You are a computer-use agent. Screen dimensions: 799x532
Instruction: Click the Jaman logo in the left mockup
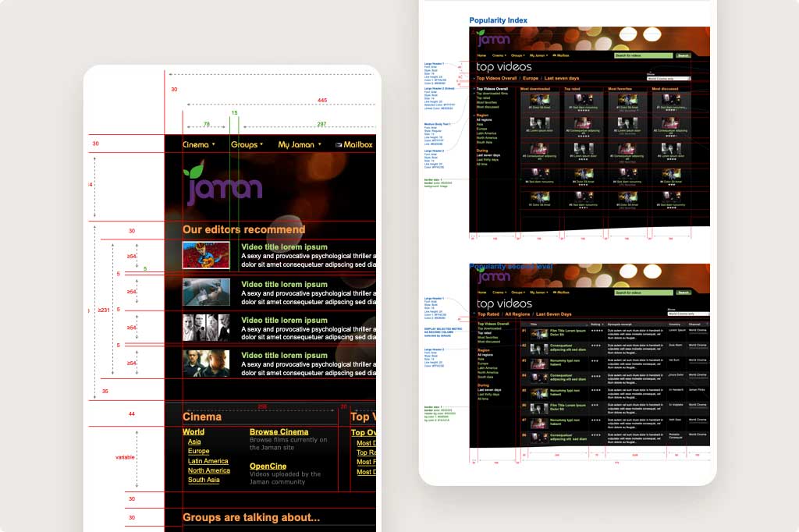223,183
